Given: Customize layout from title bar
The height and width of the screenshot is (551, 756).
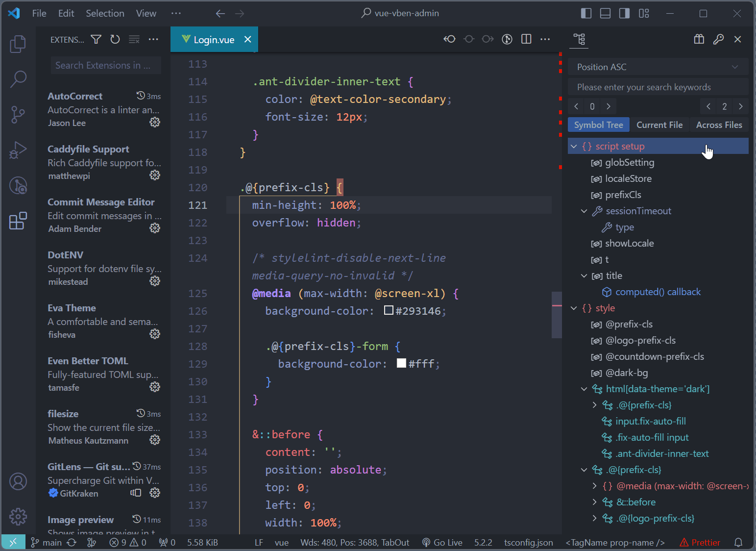Looking at the screenshot, I should 644,13.
